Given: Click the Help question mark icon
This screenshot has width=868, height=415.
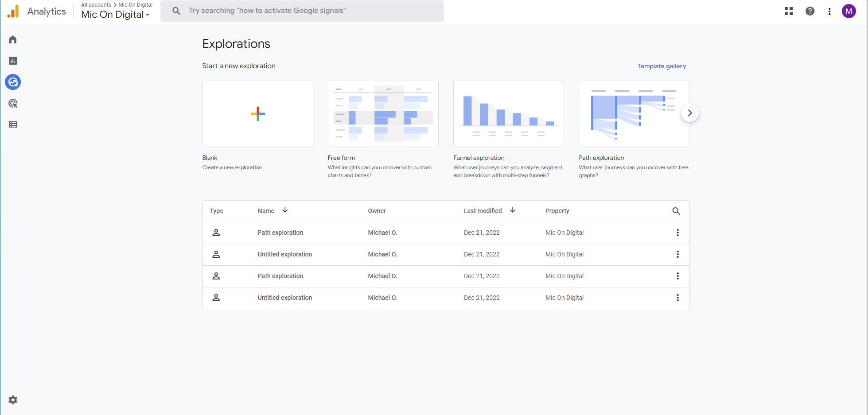Looking at the screenshot, I should [x=810, y=11].
